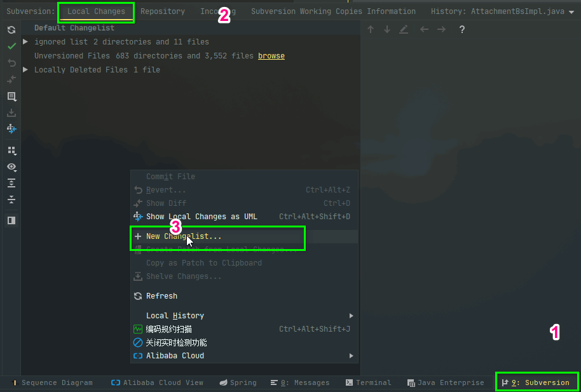Open the 0: Messages tool window
Viewport: 581px width, 392px height.
click(300, 382)
